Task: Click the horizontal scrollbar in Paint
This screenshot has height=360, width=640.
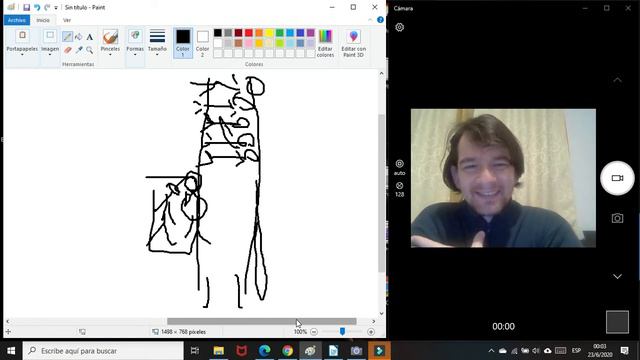Action: [262, 321]
